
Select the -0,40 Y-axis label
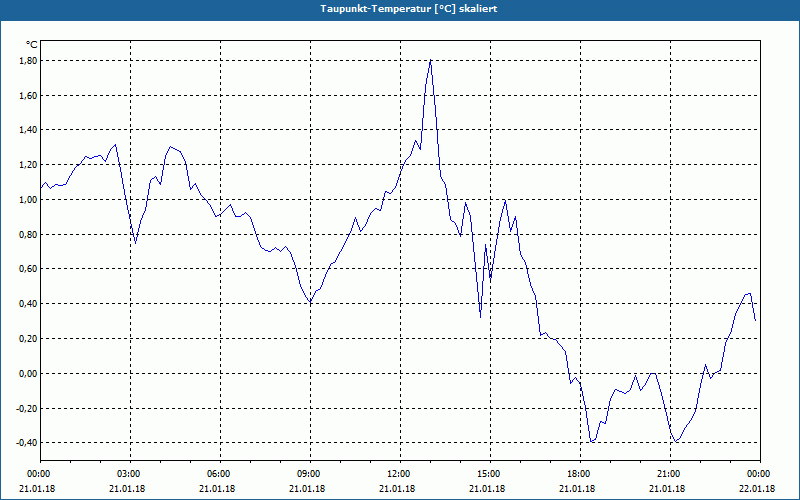pyautogui.click(x=26, y=443)
